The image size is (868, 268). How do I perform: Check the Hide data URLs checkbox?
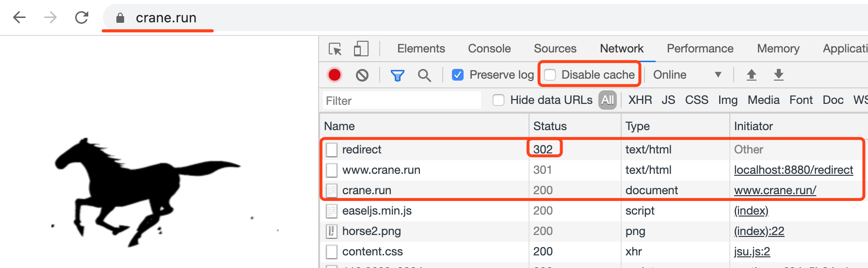click(498, 100)
